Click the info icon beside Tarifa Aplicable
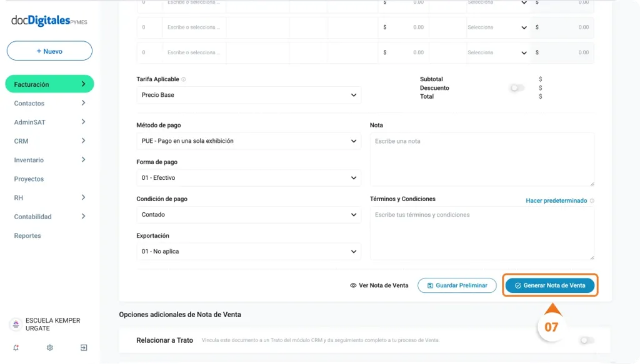 coord(184,80)
